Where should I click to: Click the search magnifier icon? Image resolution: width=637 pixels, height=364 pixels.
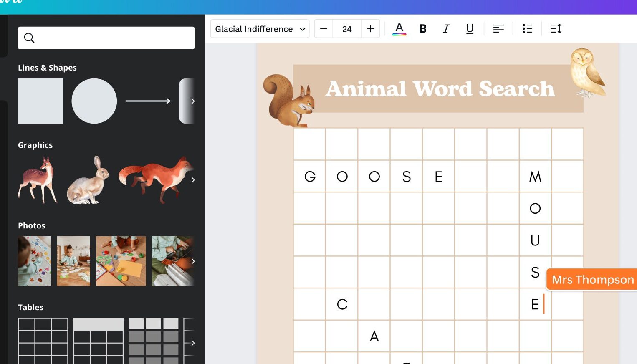(x=29, y=38)
